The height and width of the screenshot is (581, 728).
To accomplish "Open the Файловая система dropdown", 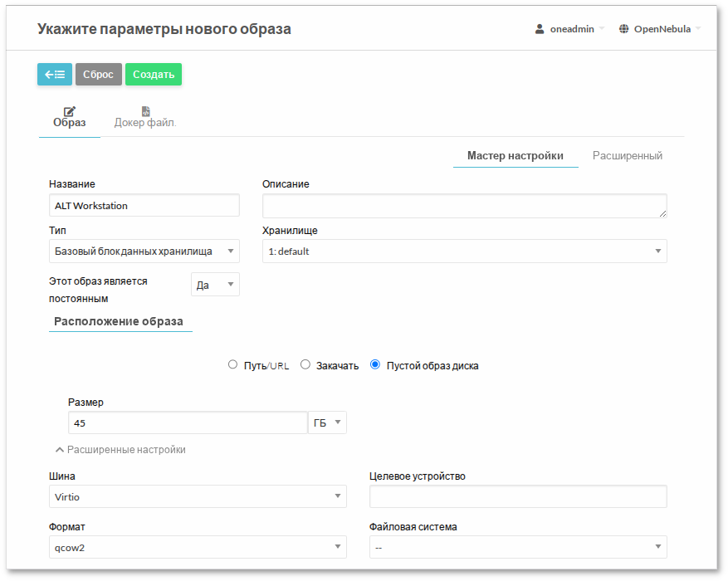I will click(517, 547).
